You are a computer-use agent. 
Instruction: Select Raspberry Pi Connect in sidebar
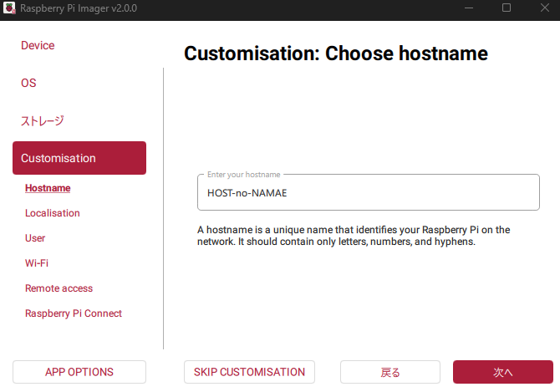(74, 313)
